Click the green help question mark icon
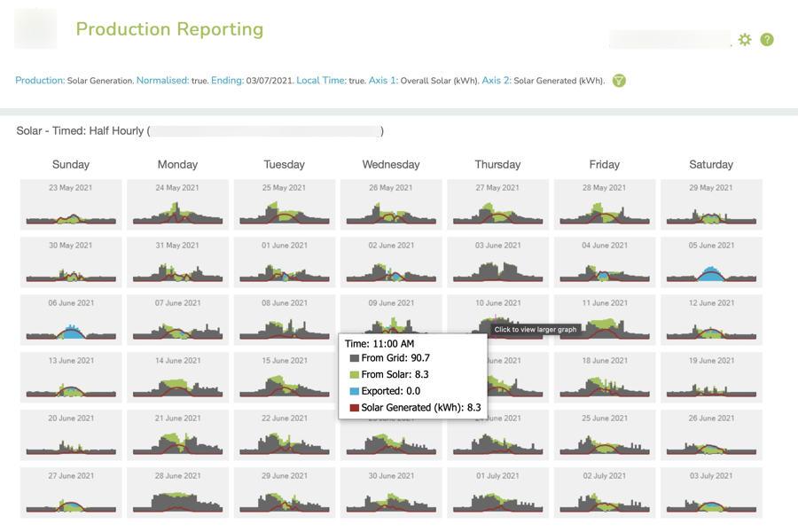Image resolution: width=798 pixels, height=532 pixels. point(767,40)
